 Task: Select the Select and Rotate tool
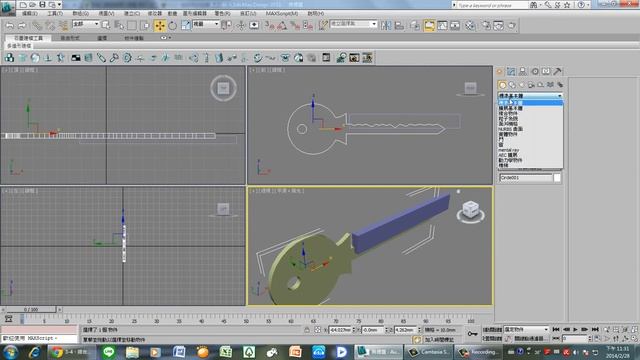pos(173,26)
